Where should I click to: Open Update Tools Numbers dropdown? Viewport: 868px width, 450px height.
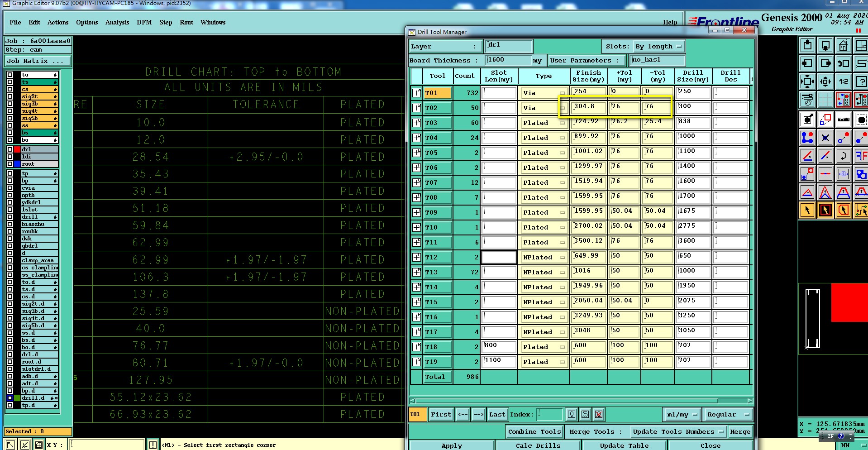click(677, 431)
